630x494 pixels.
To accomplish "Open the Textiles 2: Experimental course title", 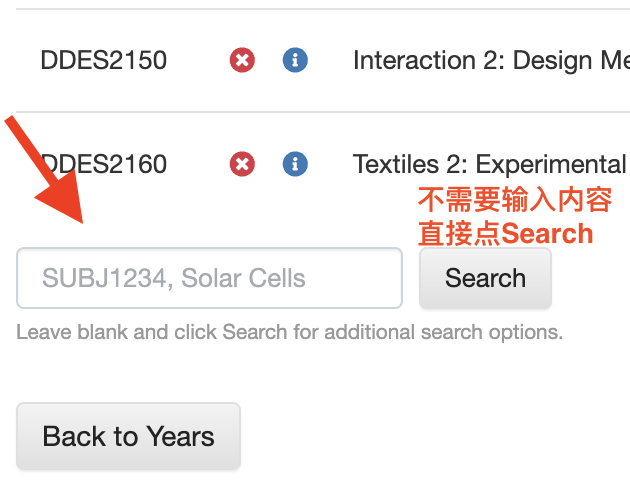I will pos(490,164).
